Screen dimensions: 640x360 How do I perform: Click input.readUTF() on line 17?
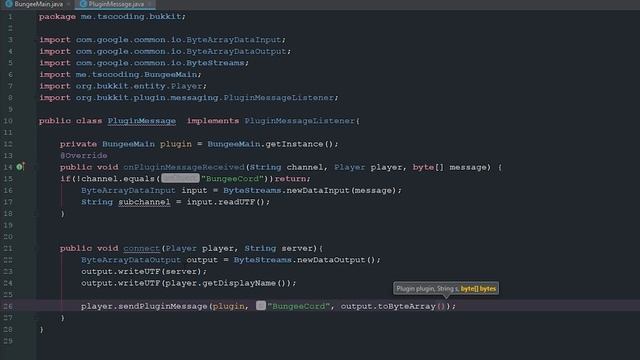tap(226, 202)
